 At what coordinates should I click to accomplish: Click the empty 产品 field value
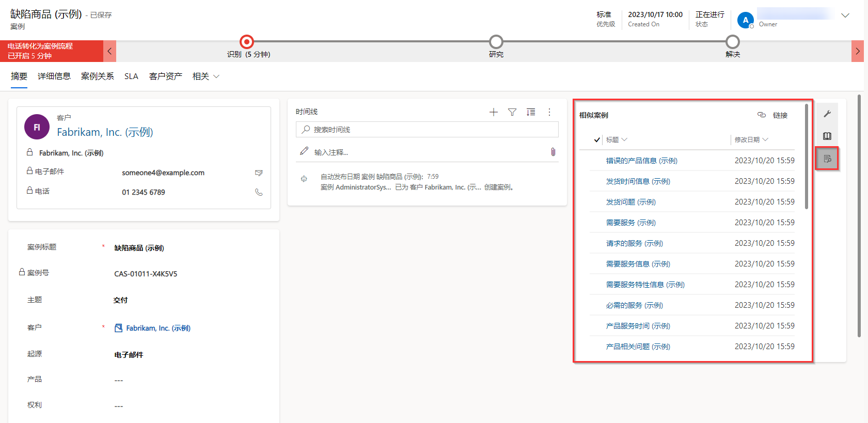coord(119,381)
